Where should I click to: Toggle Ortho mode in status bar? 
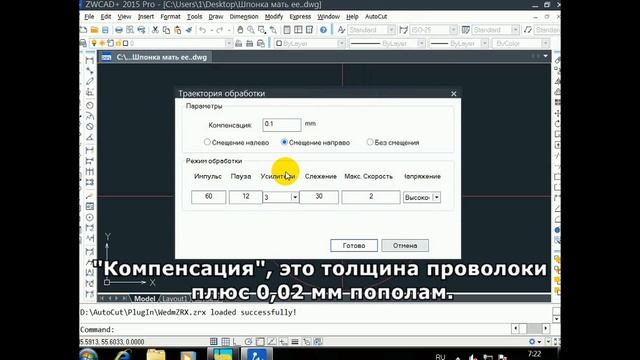236,342
